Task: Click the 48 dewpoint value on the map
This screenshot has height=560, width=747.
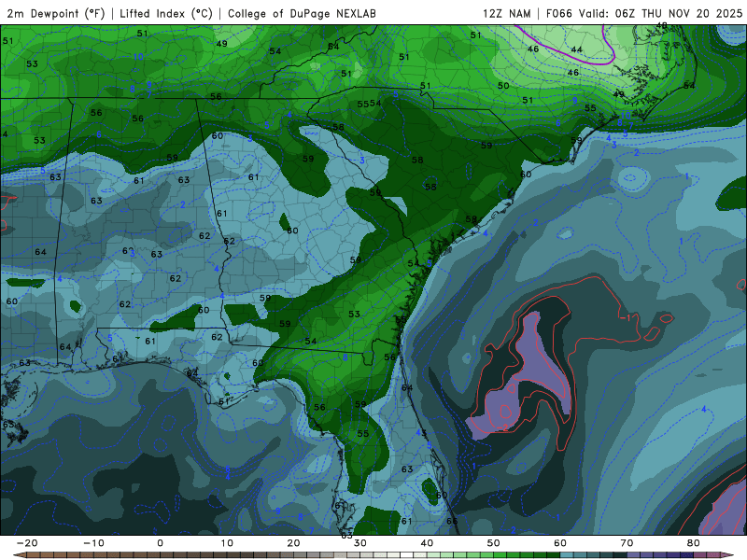Action: point(661,26)
